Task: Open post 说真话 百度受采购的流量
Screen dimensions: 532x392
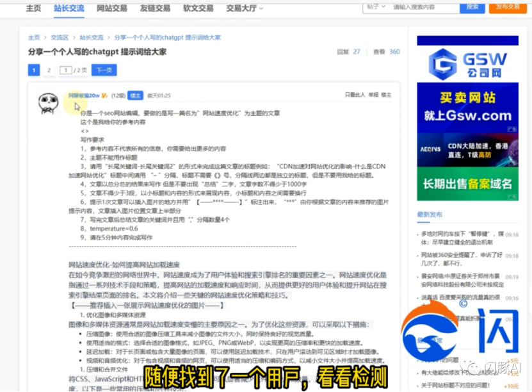Action: (x=460, y=297)
